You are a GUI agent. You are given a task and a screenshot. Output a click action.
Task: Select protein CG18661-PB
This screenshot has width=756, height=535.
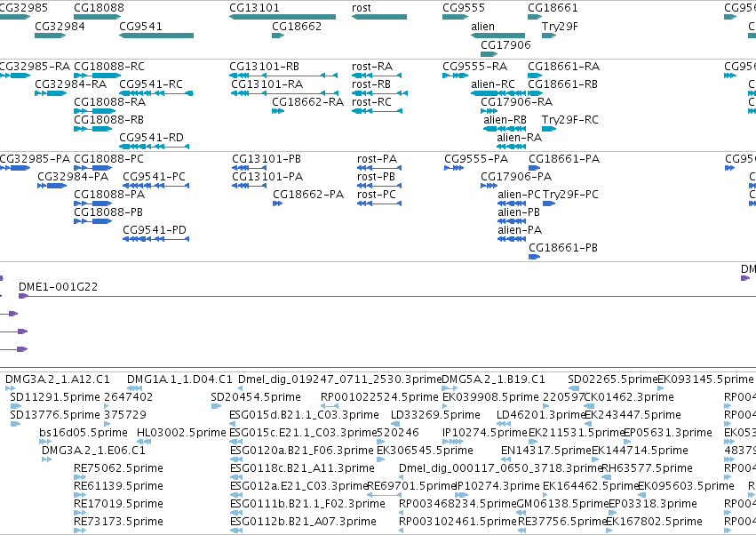click(563, 247)
